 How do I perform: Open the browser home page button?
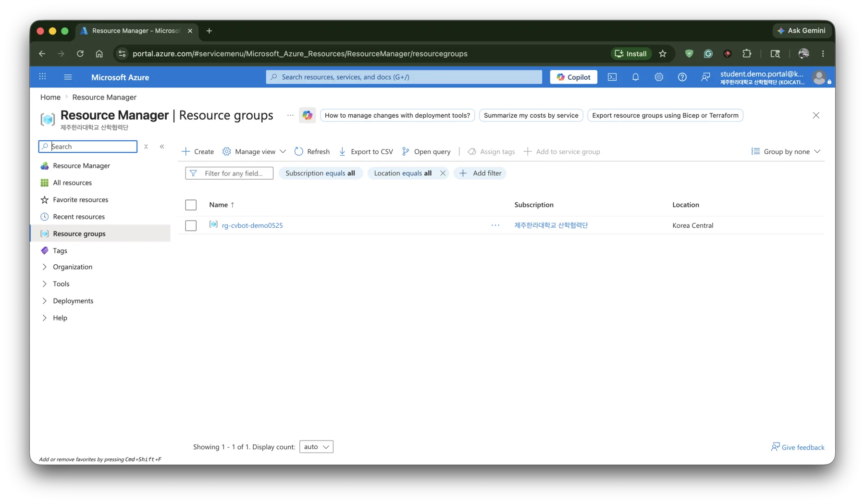pos(99,54)
